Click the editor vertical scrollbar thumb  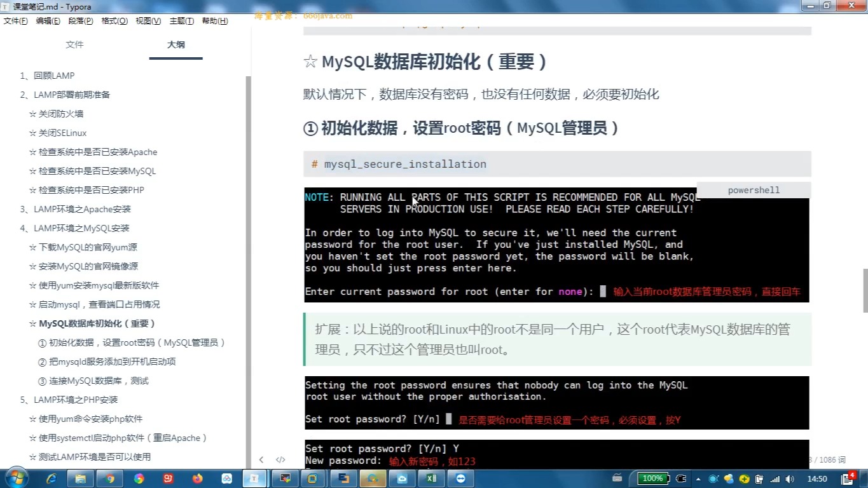864,290
